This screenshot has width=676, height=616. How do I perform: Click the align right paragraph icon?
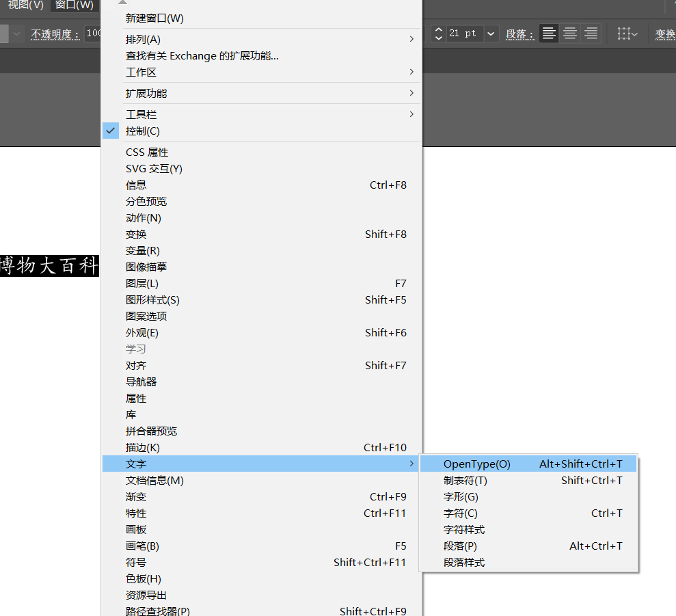point(591,34)
